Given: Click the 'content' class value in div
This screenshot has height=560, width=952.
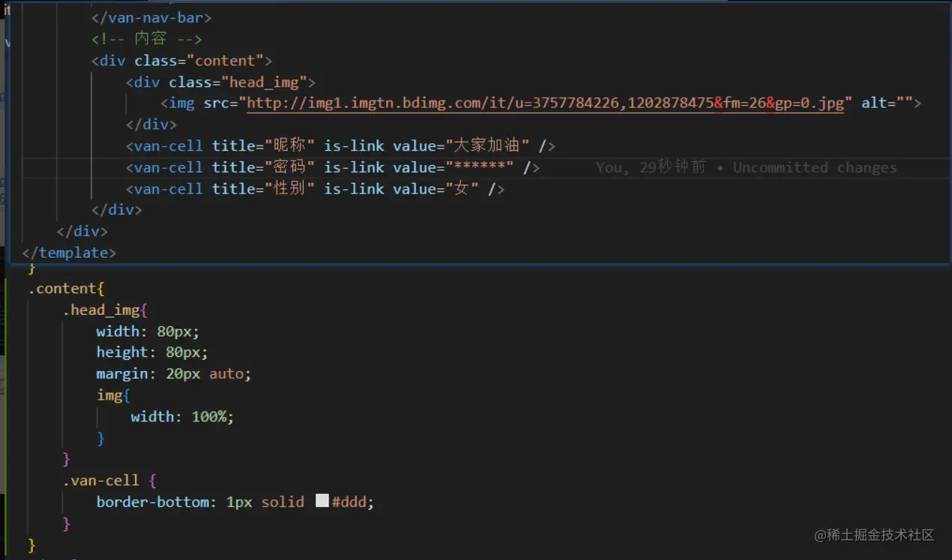Looking at the screenshot, I should click(225, 61).
